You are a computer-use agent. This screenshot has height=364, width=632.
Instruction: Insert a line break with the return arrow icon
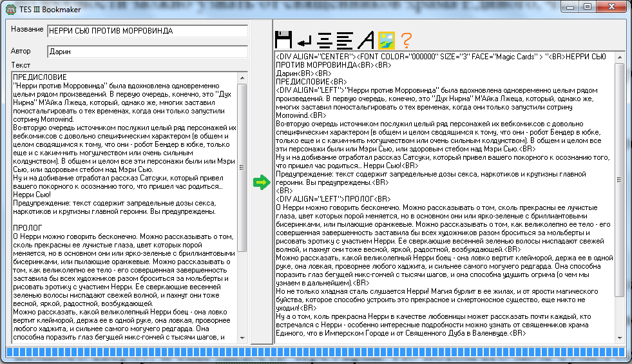coord(304,41)
